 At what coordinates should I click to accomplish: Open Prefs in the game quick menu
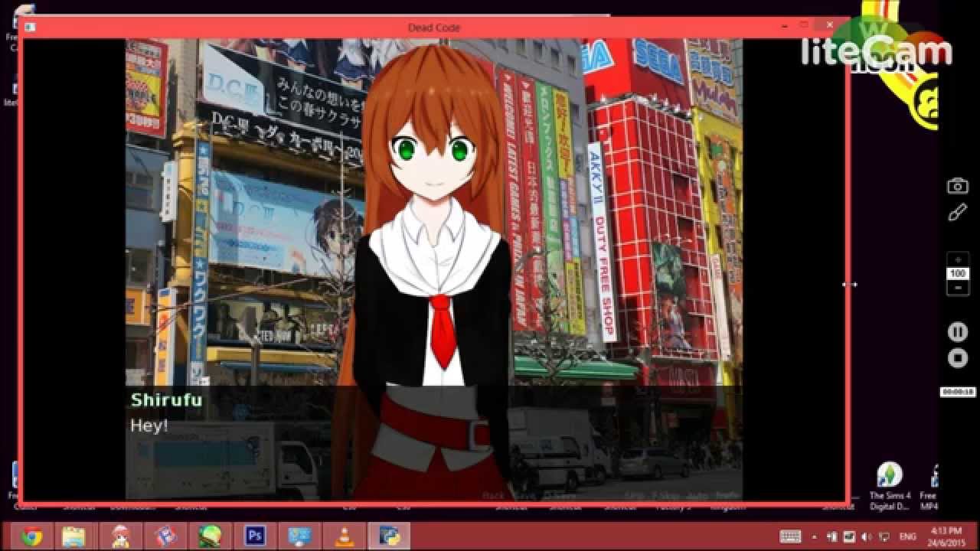pos(728,496)
